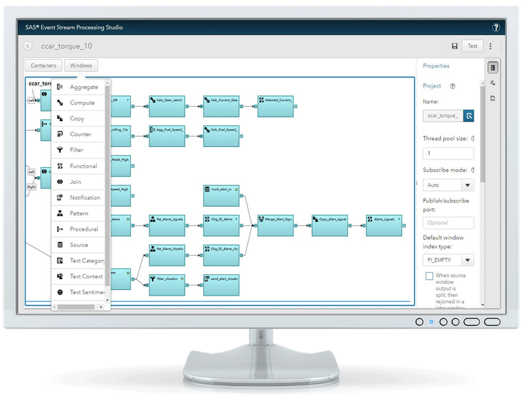The width and height of the screenshot is (532, 401).
Task: Click the Properties panel vertical scrollbar
Action: 483,134
